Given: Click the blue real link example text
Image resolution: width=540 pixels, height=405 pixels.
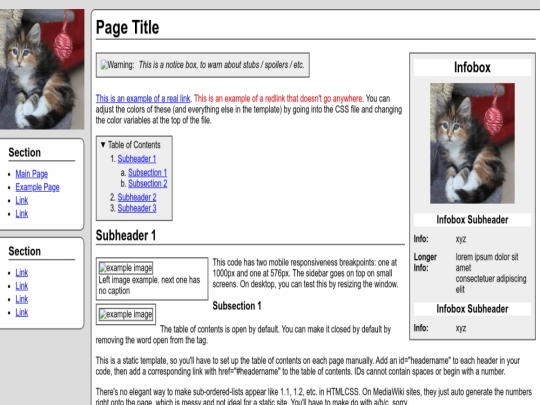Looking at the screenshot, I should point(143,98).
